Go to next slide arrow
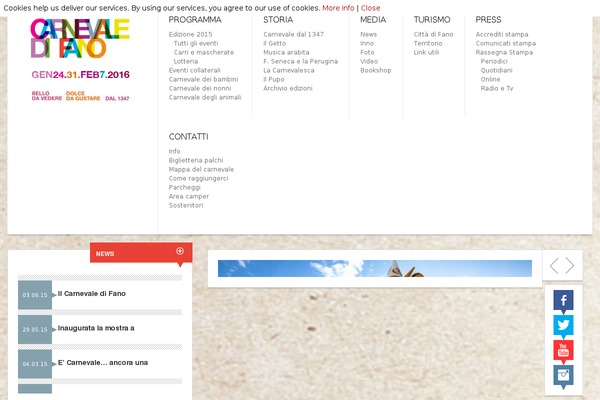600x400 pixels. [570, 265]
